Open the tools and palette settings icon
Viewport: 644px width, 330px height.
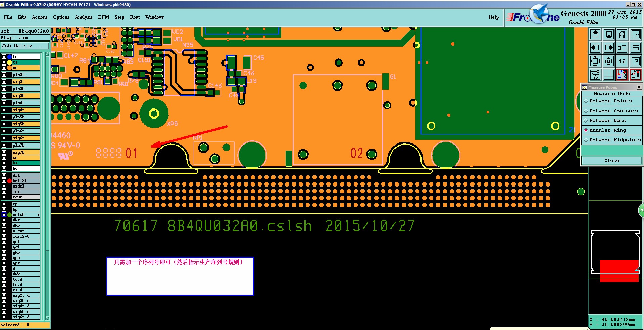click(595, 75)
